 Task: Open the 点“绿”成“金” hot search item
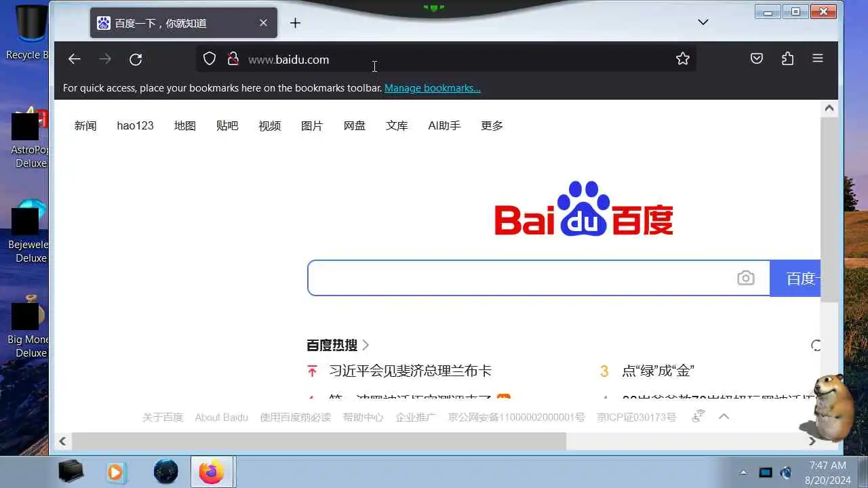coord(658,371)
